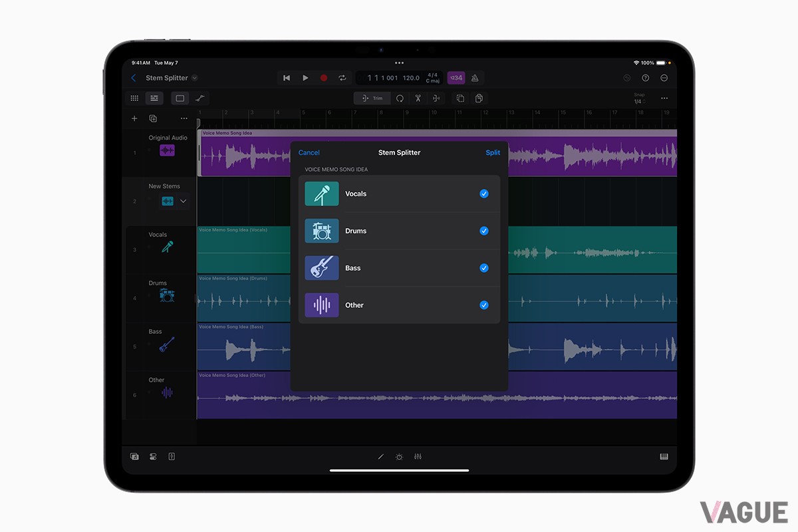The image size is (798, 532).
Task: Confirm with the Split button
Action: tap(493, 152)
